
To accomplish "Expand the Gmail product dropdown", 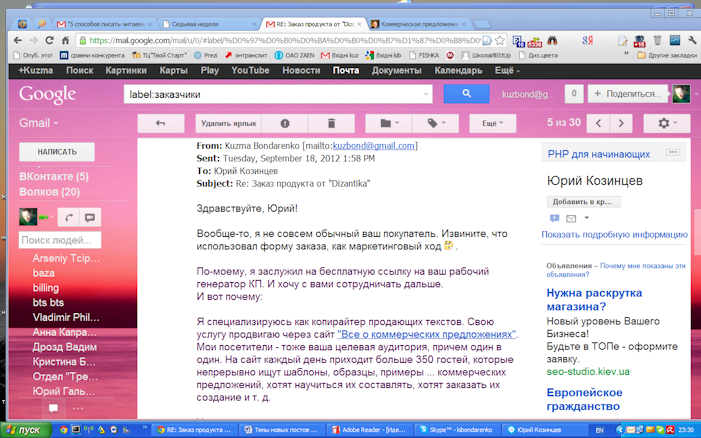I will 38,123.
